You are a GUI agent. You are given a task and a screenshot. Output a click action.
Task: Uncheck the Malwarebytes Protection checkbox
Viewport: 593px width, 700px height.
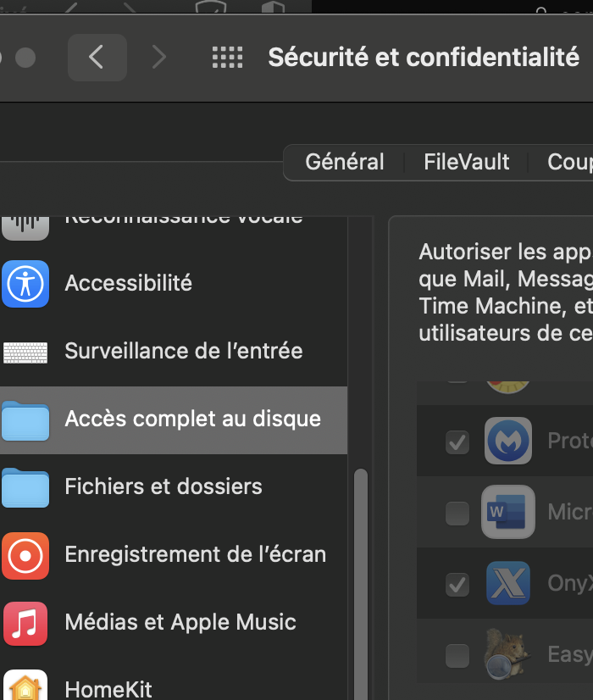tap(457, 442)
